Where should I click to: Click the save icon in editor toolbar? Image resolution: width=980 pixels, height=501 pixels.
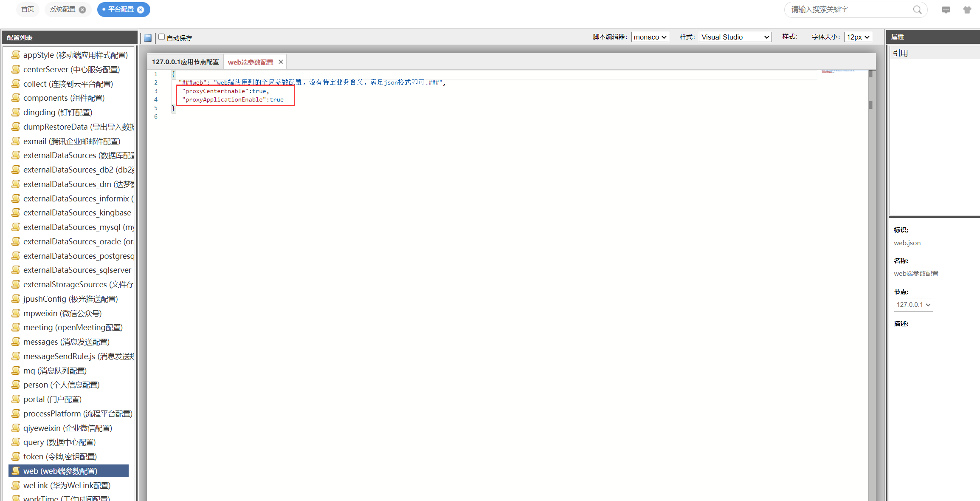click(148, 38)
